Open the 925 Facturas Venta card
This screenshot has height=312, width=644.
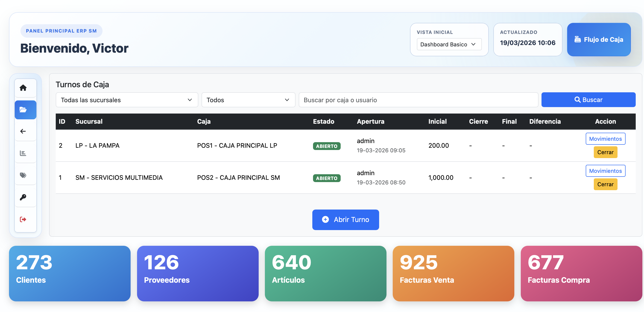453,273
